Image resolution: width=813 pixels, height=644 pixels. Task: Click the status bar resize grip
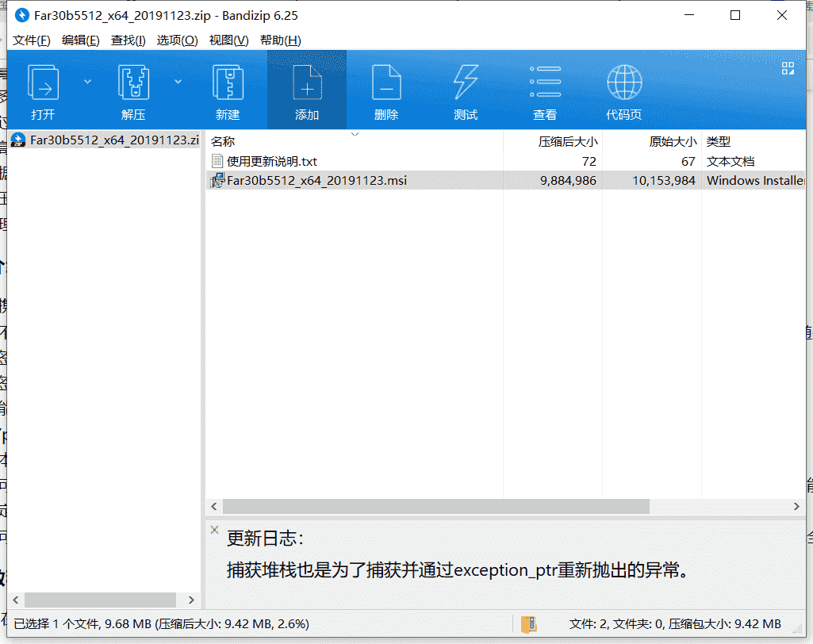[x=799, y=630]
